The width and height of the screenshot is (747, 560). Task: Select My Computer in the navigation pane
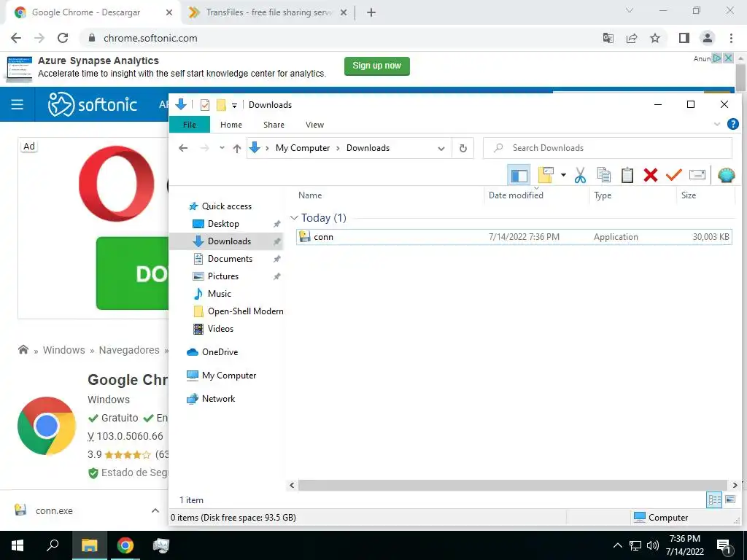pos(228,376)
